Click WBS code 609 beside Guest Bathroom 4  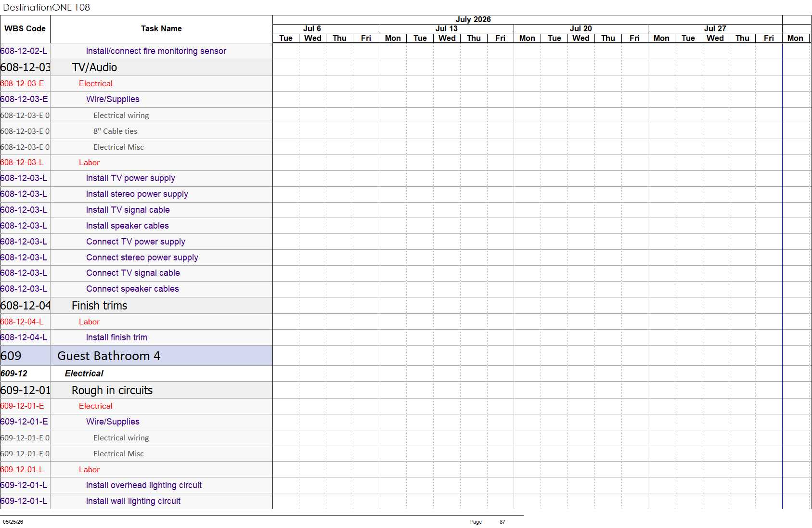(x=11, y=356)
